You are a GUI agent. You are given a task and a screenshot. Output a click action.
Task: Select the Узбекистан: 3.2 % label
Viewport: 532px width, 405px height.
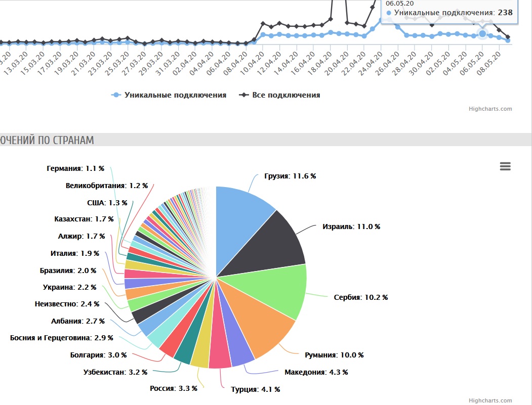pos(115,372)
